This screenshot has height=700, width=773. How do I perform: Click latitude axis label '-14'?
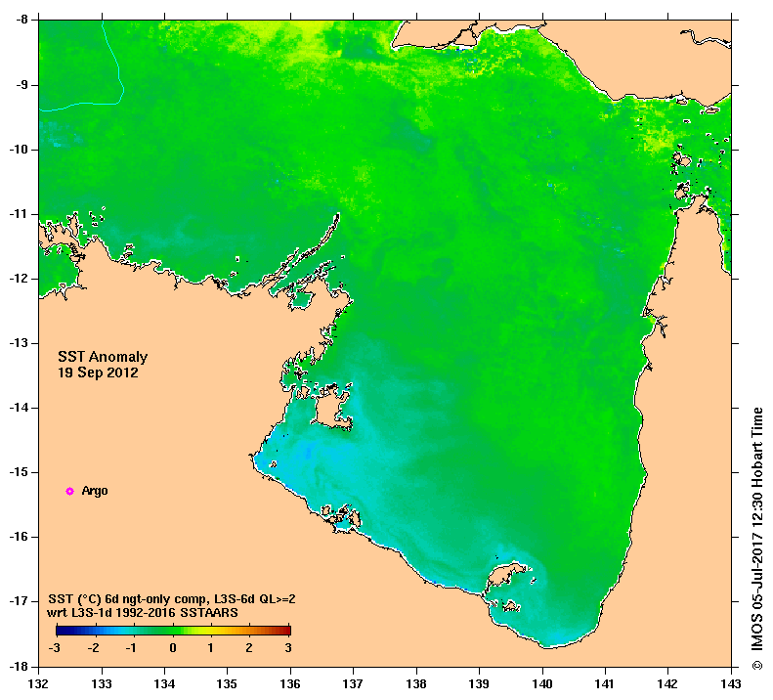pyautogui.click(x=19, y=408)
